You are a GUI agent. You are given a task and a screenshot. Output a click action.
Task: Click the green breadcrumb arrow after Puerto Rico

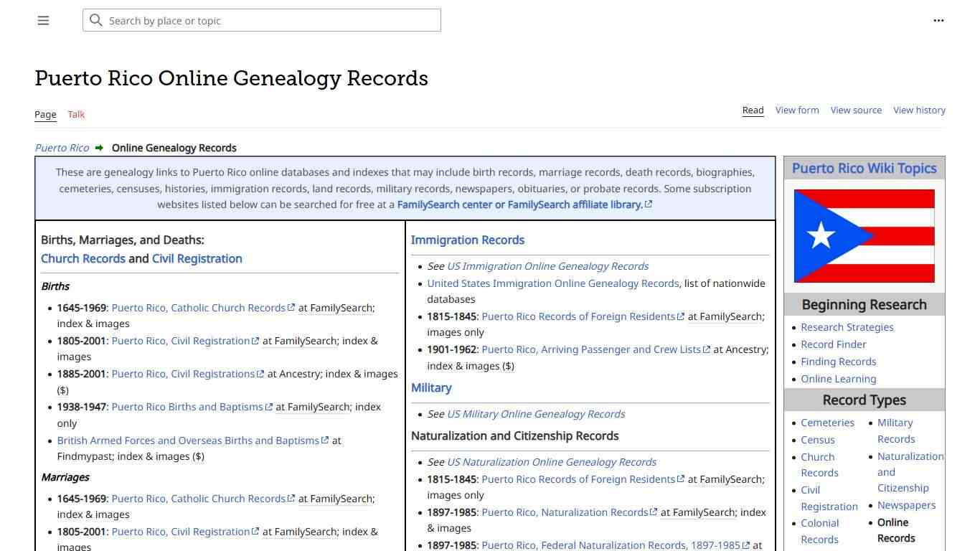[x=99, y=148]
